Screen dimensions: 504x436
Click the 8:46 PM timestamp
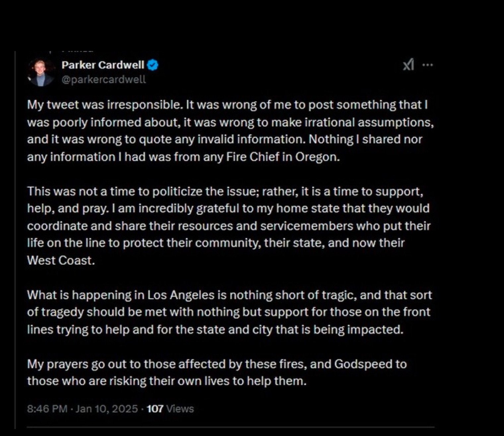click(x=47, y=409)
